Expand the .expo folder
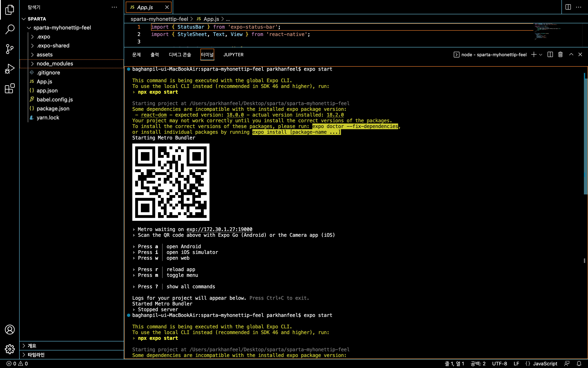The width and height of the screenshot is (588, 368). coord(32,37)
